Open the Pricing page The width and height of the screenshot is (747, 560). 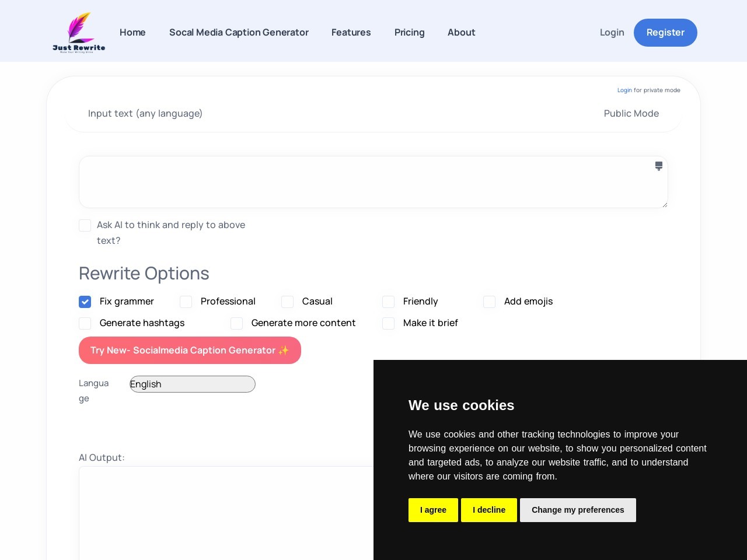(x=409, y=33)
